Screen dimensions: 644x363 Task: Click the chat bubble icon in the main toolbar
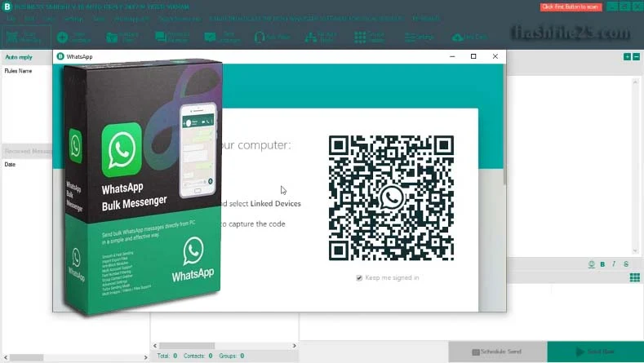tap(160, 37)
